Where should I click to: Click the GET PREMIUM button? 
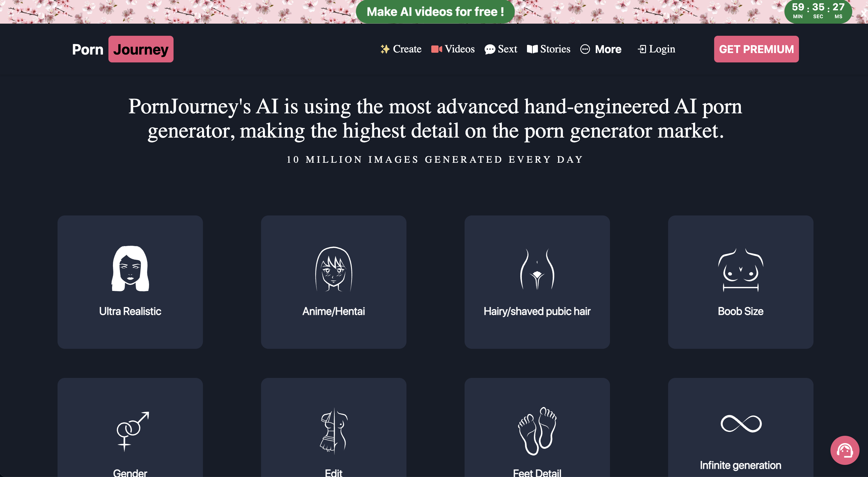point(756,49)
